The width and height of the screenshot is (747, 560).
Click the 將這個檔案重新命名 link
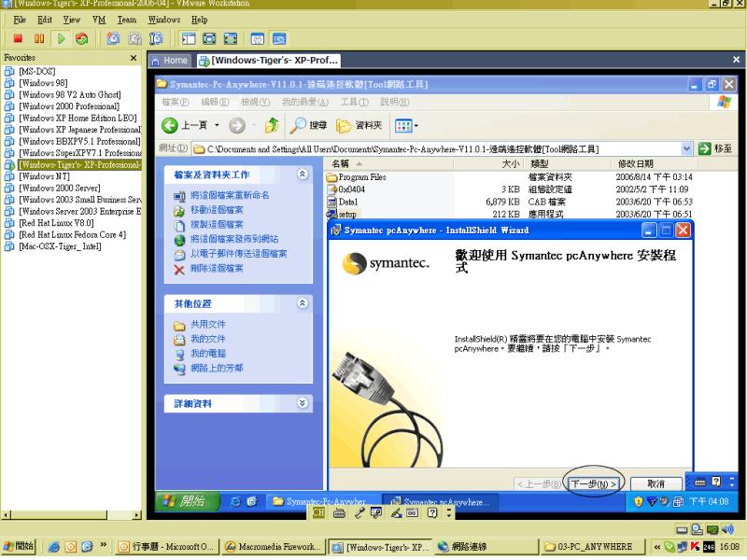230,195
